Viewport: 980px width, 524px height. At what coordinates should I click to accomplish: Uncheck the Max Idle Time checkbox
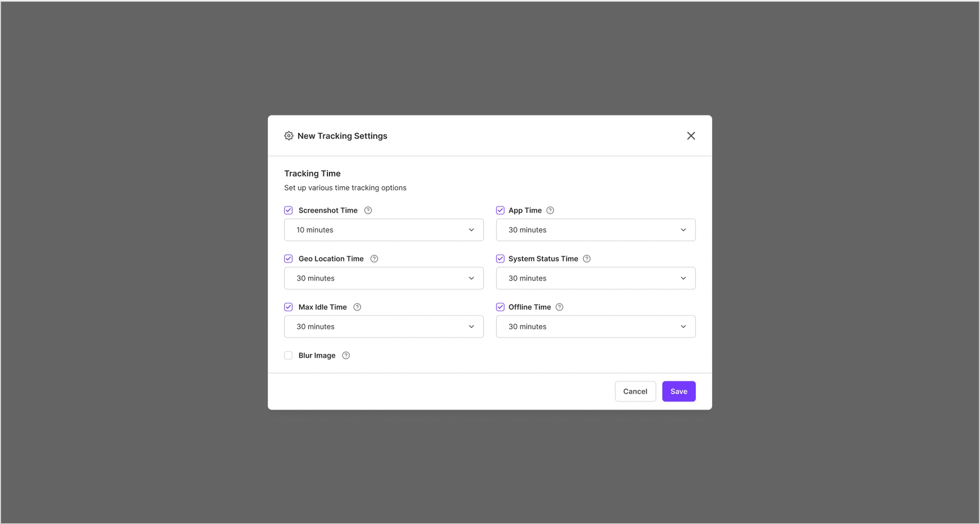click(288, 307)
